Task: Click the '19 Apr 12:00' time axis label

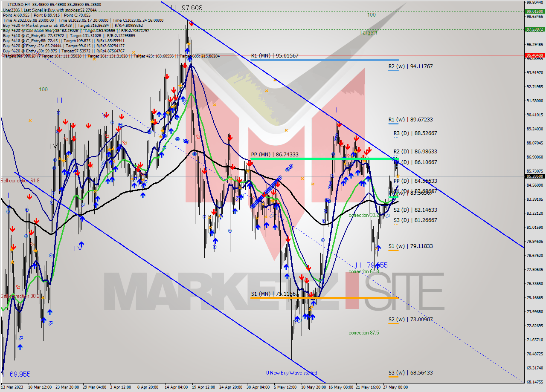Action: click(x=203, y=387)
